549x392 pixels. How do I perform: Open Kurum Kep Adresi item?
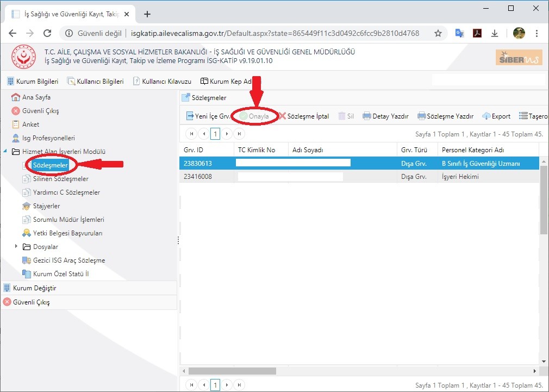(x=230, y=81)
